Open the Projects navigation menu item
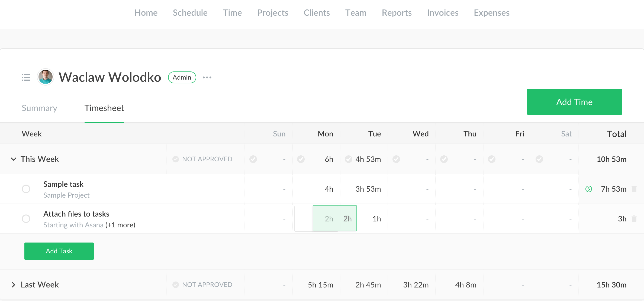The height and width of the screenshot is (301, 644). click(272, 12)
